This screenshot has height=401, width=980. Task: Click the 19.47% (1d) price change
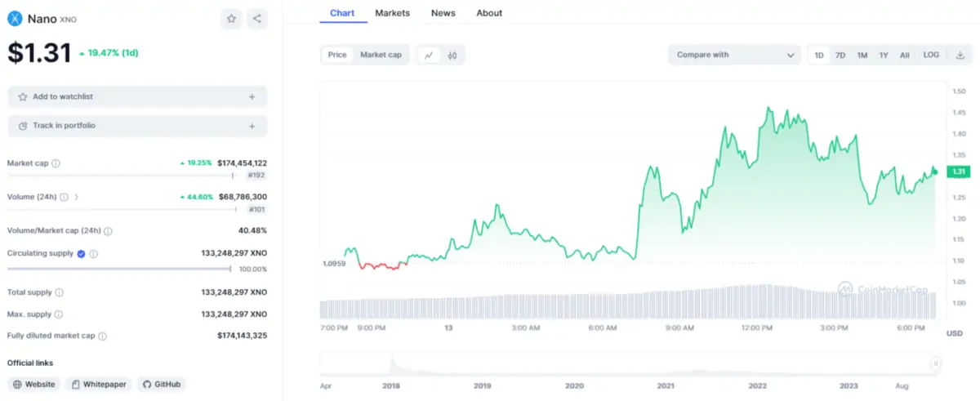(109, 52)
